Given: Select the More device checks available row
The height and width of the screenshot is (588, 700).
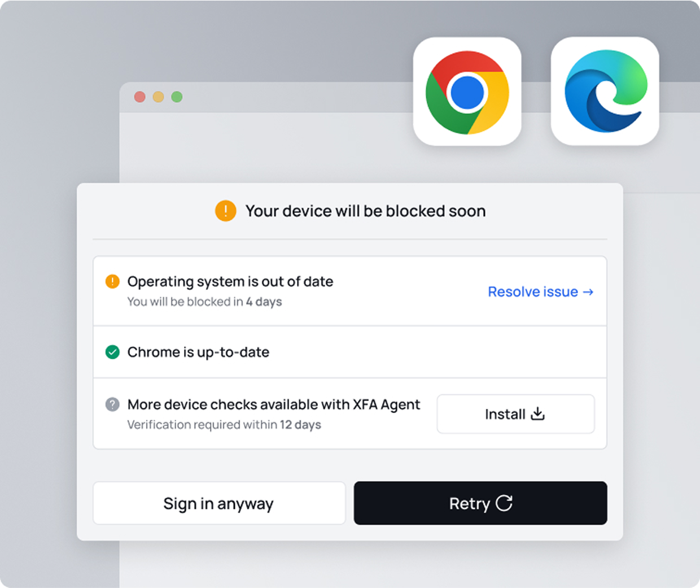Looking at the screenshot, I should tap(350, 414).
